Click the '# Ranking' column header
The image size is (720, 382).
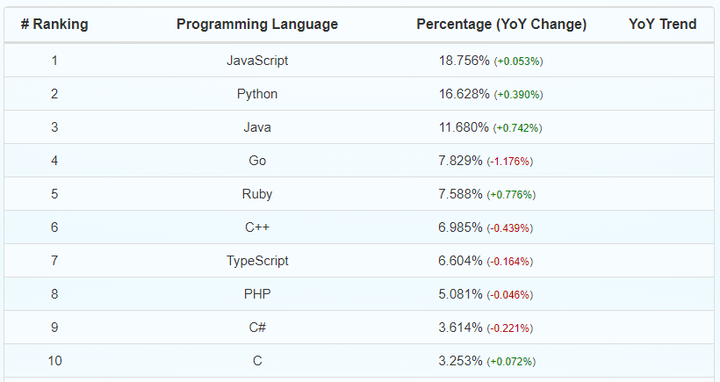(54, 24)
